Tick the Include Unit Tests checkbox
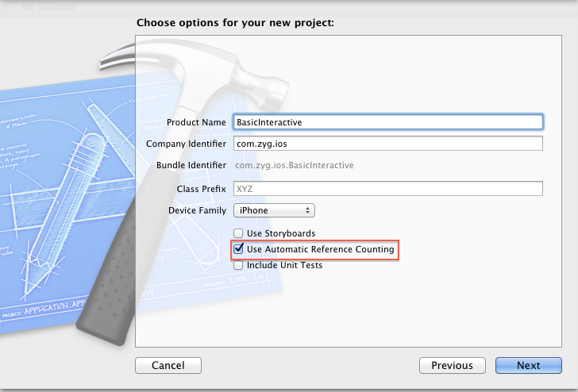This screenshot has height=392, width=578. tap(238, 265)
